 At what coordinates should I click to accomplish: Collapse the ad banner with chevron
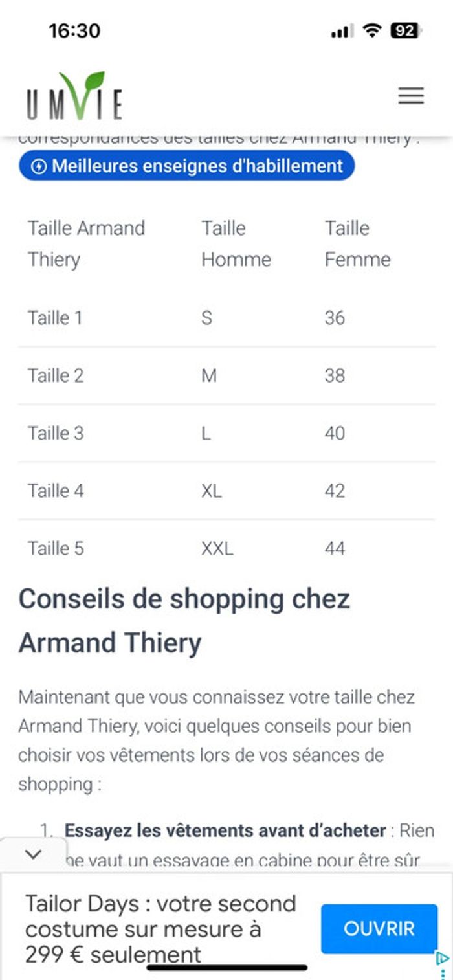click(32, 854)
